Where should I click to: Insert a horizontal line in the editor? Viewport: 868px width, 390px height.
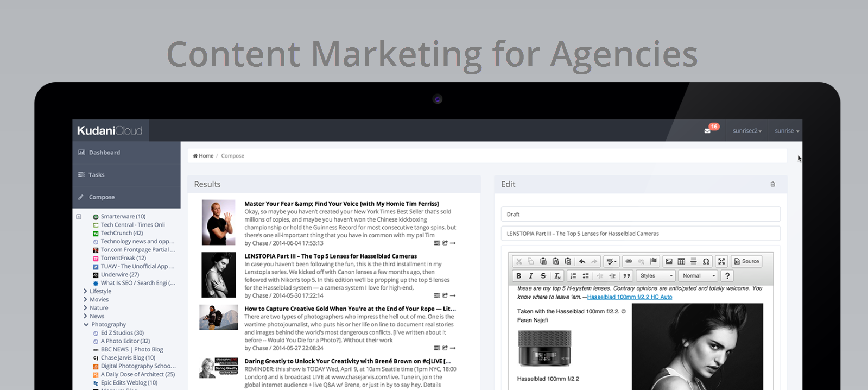693,261
